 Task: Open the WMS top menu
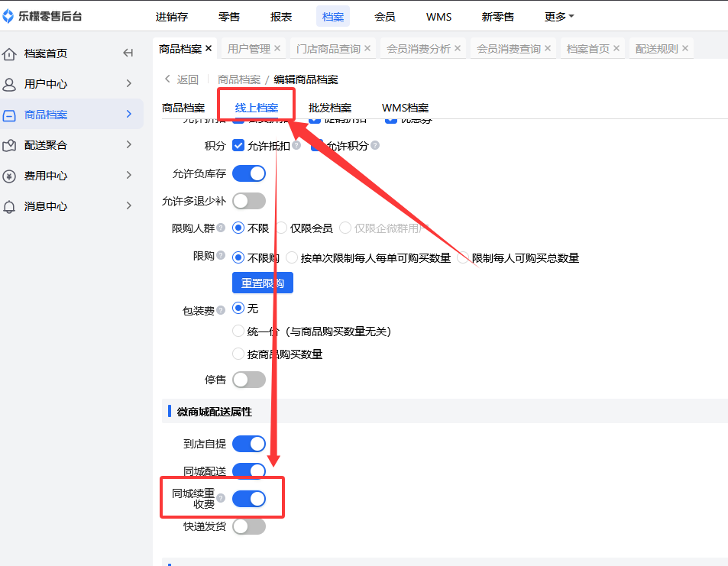coord(438,17)
